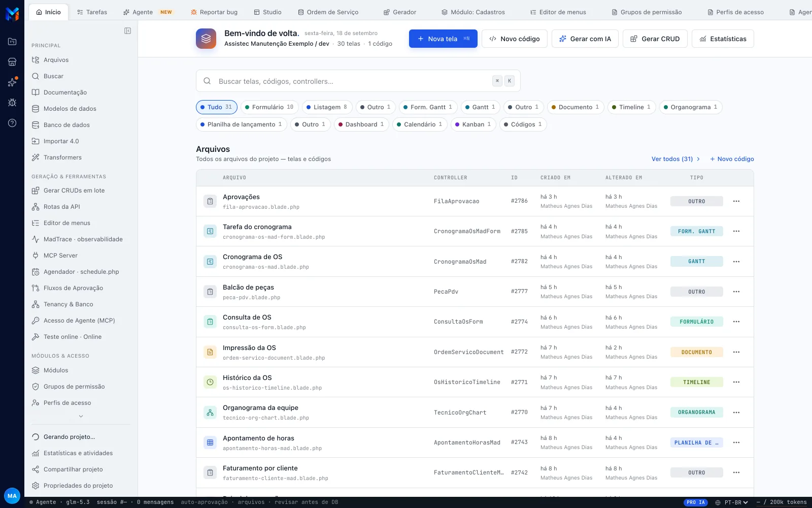Select the Kanban filter chip
The width and height of the screenshot is (812, 508).
(x=473, y=124)
